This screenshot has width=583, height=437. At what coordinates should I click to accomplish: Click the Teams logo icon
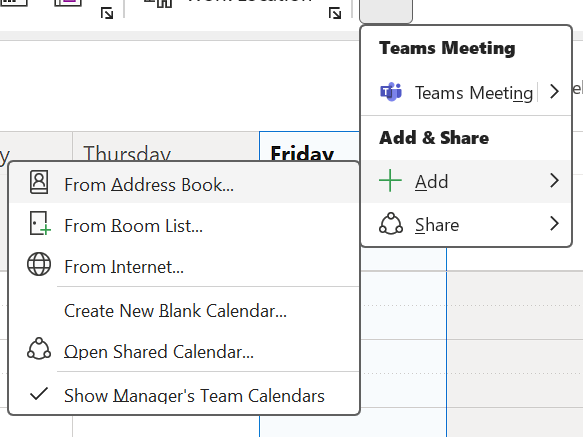click(x=390, y=91)
